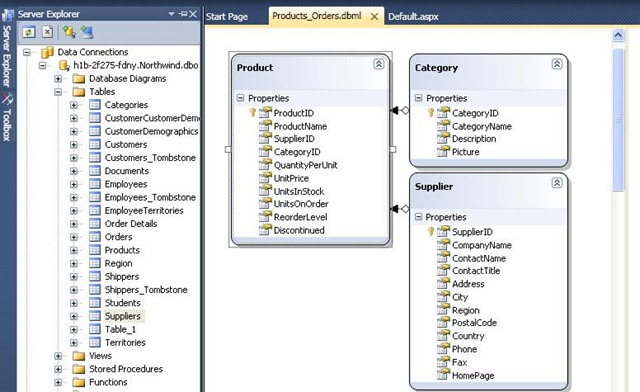Select the Region table in tree
The height and width of the screenshot is (392, 640).
pos(118,263)
